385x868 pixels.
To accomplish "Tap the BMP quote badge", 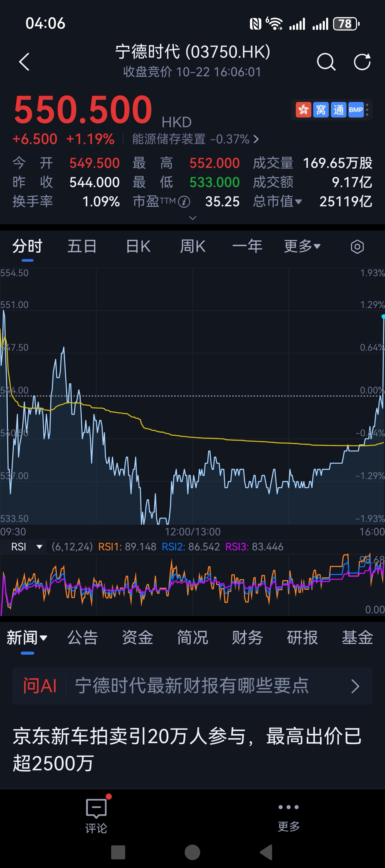I will pyautogui.click(x=356, y=110).
